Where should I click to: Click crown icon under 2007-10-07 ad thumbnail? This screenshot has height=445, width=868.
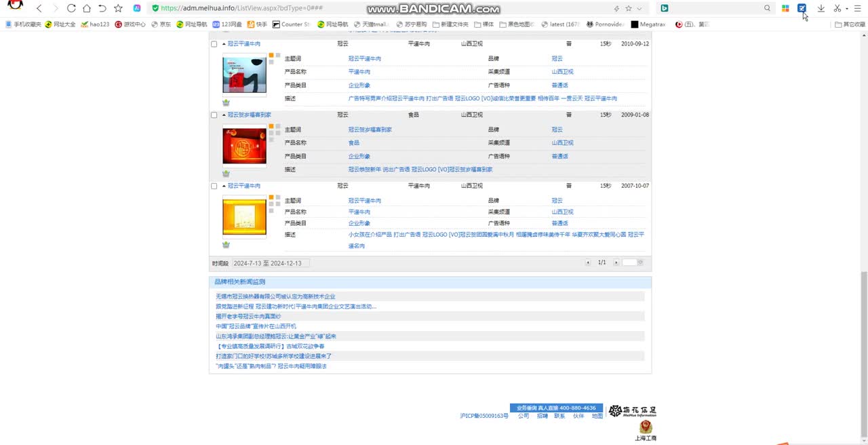tap(226, 245)
